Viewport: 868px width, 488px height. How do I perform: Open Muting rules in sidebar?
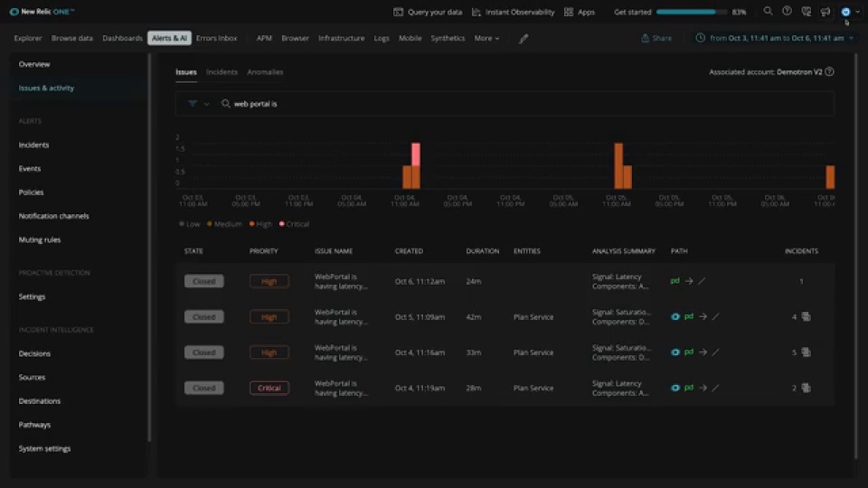tap(39, 240)
